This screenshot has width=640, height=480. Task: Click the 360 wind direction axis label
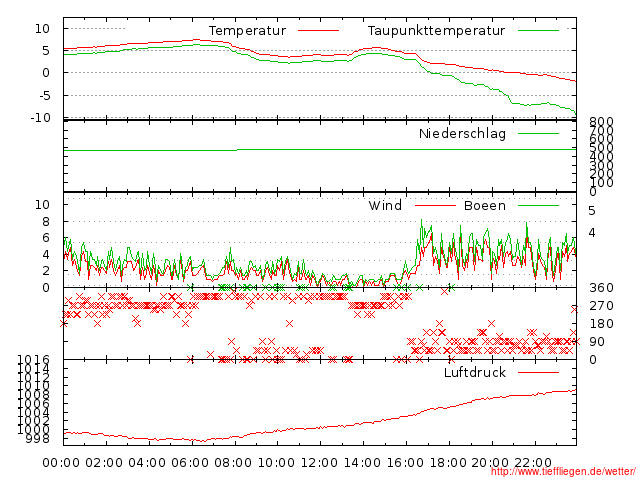tap(601, 288)
